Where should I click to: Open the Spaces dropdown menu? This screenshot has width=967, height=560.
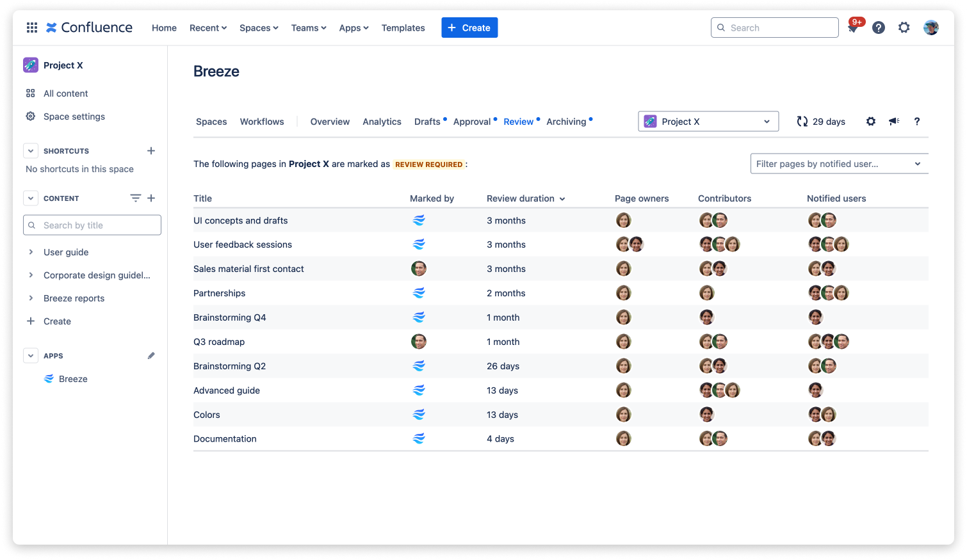259,28
